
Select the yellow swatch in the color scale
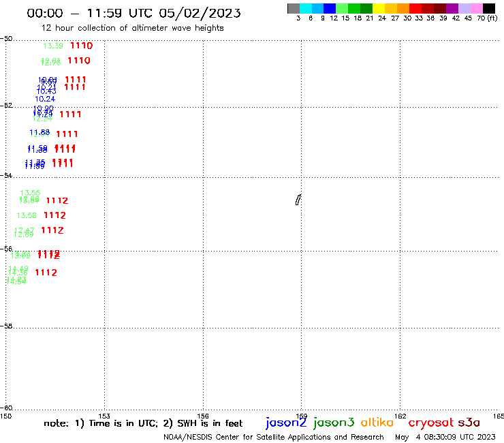coord(379,8)
